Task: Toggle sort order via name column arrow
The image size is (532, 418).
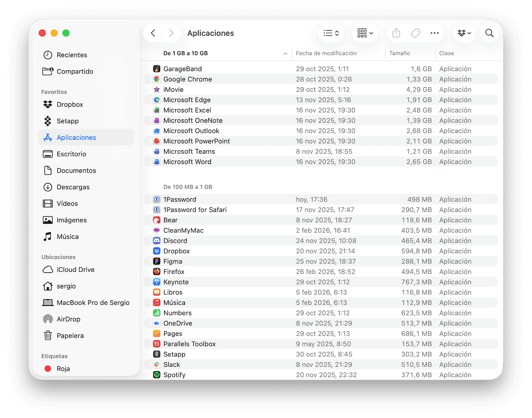Action: point(285,54)
